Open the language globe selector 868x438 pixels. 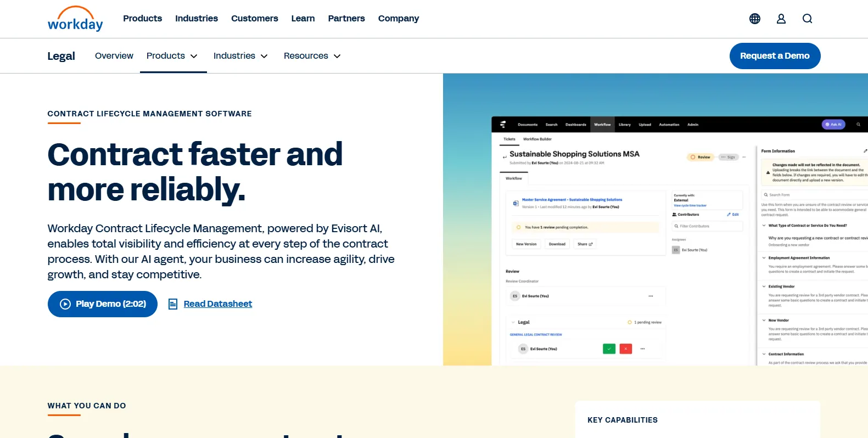coord(755,19)
